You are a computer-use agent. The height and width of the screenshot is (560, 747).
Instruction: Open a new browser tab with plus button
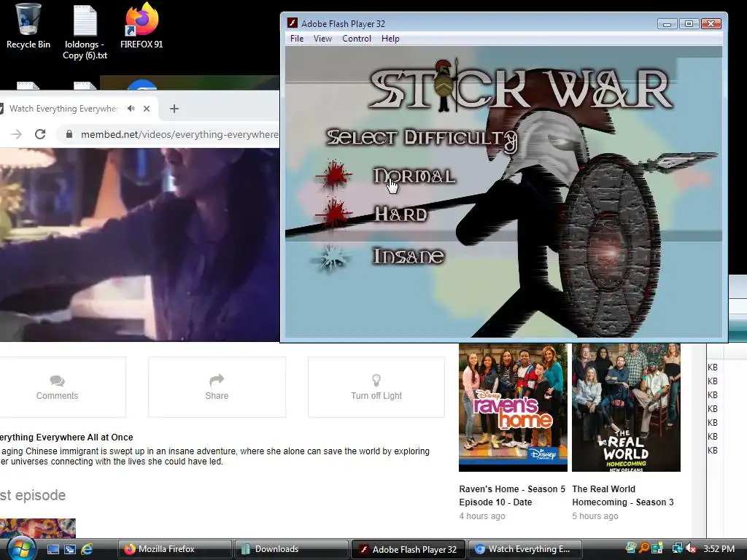pyautogui.click(x=174, y=109)
